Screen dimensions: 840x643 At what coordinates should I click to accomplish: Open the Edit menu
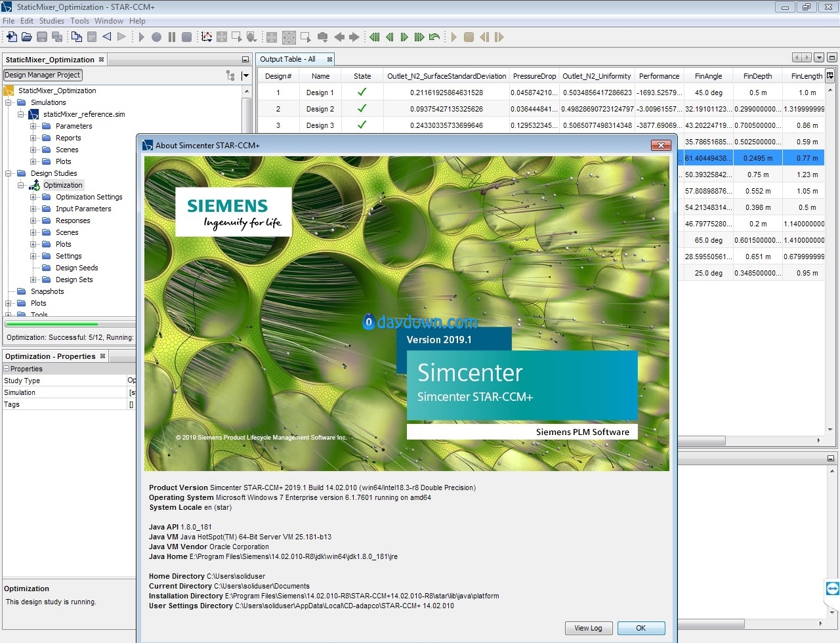click(x=27, y=21)
